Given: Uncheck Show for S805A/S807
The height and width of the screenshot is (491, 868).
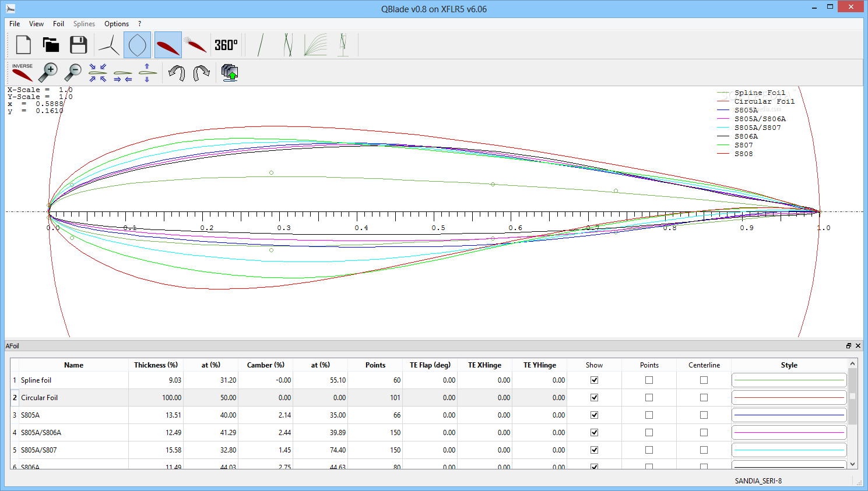Looking at the screenshot, I should [x=594, y=450].
